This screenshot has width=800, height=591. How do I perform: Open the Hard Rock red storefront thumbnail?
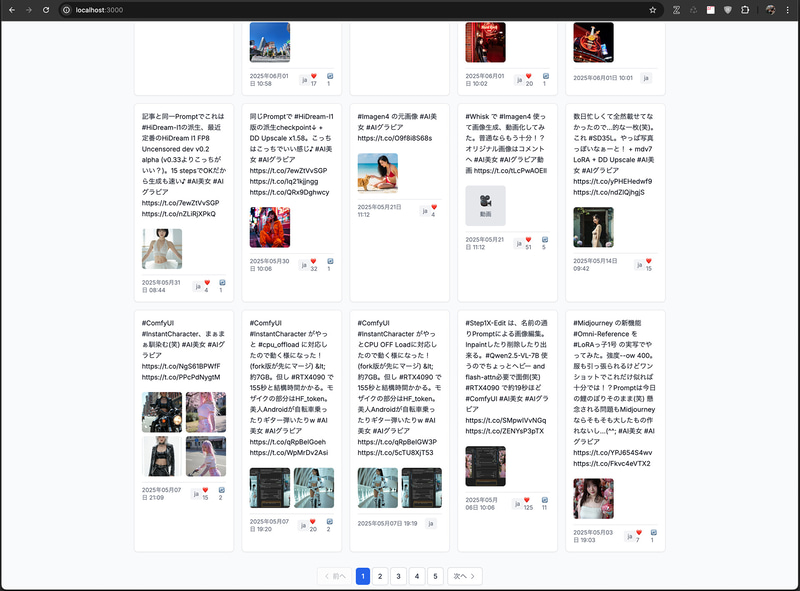(x=485, y=42)
